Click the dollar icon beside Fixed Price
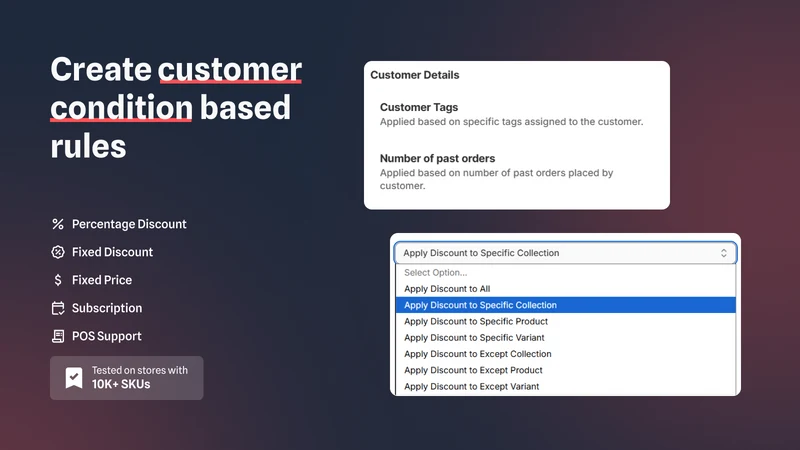Image resolution: width=800 pixels, height=450 pixels. 58,280
